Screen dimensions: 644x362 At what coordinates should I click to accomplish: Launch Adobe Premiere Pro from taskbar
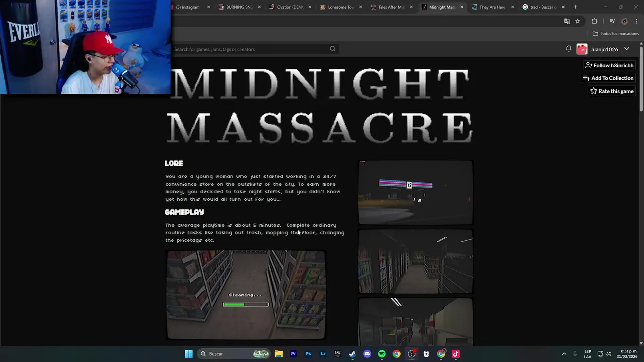point(293,354)
